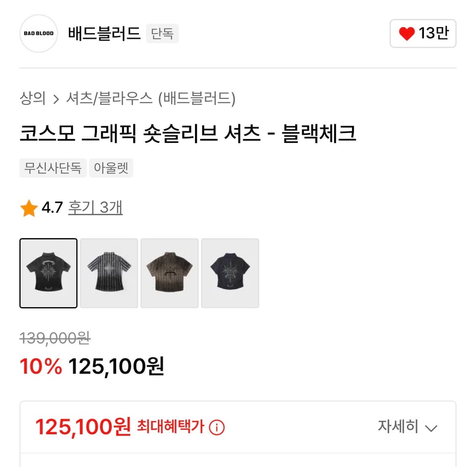Select the brown faded shirt thumbnail
Screen dimensions: 476x467
(x=169, y=273)
